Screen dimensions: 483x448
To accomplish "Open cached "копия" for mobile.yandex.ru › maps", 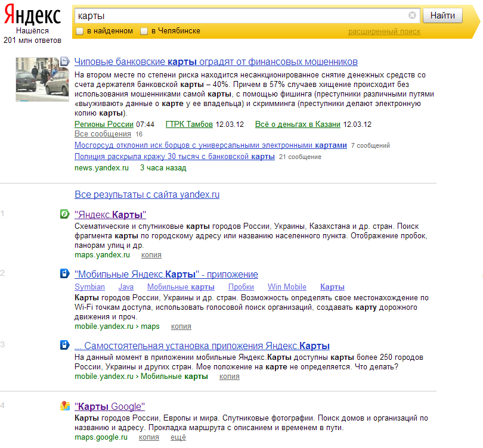I will 181,326.
